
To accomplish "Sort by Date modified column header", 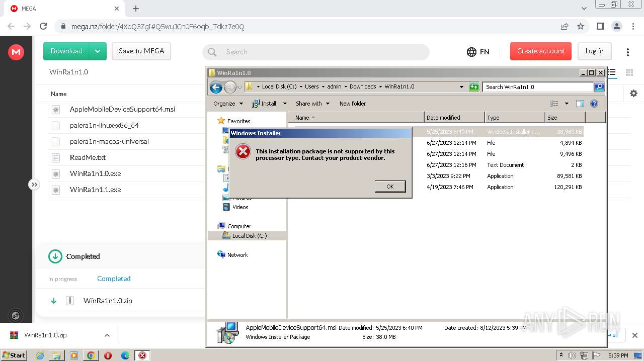I will pyautogui.click(x=454, y=118).
